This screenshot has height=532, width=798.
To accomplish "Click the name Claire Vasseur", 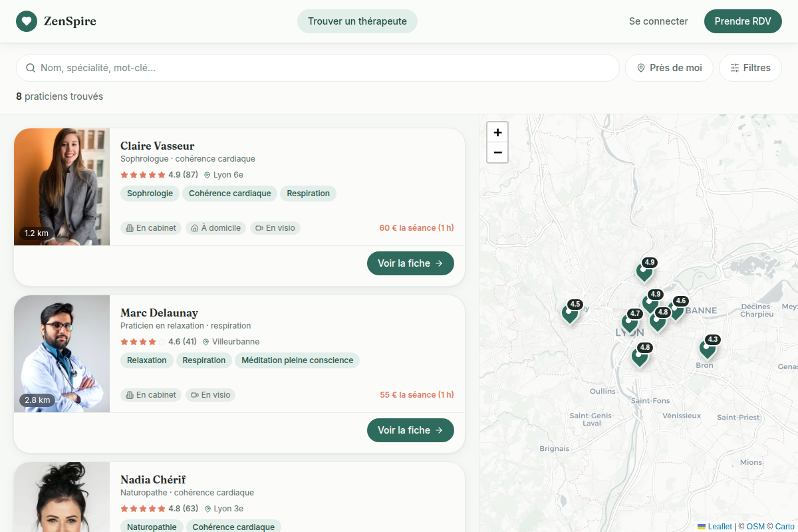I will [158, 146].
